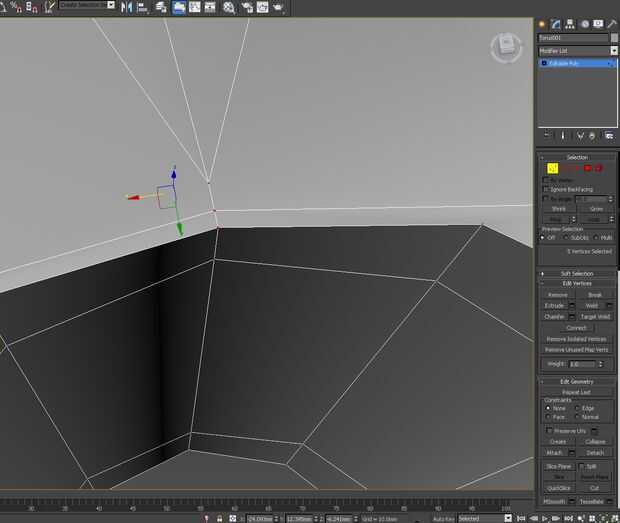
Task: Switch to the Create panel tab
Action: (542, 24)
